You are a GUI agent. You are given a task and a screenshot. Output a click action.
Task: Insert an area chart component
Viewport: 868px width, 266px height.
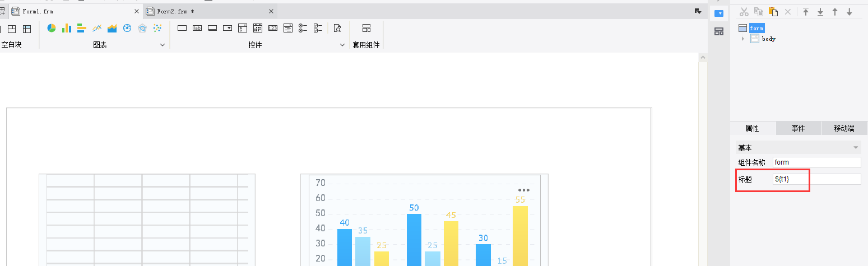tap(112, 28)
